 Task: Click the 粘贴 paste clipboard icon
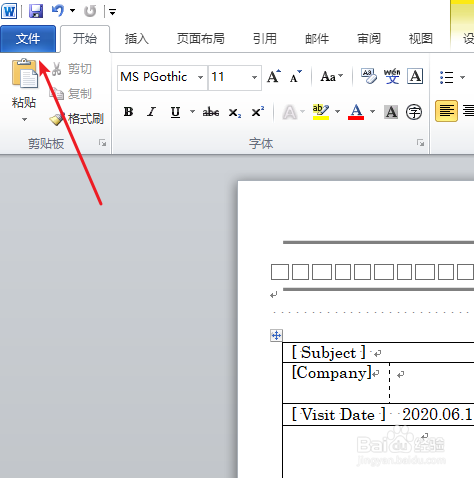click(24, 73)
